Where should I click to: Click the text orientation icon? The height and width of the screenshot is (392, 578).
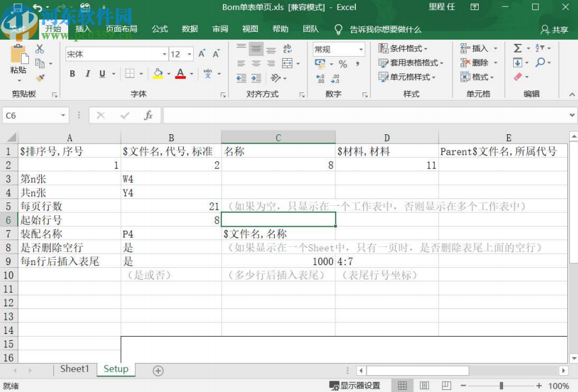[x=275, y=78]
